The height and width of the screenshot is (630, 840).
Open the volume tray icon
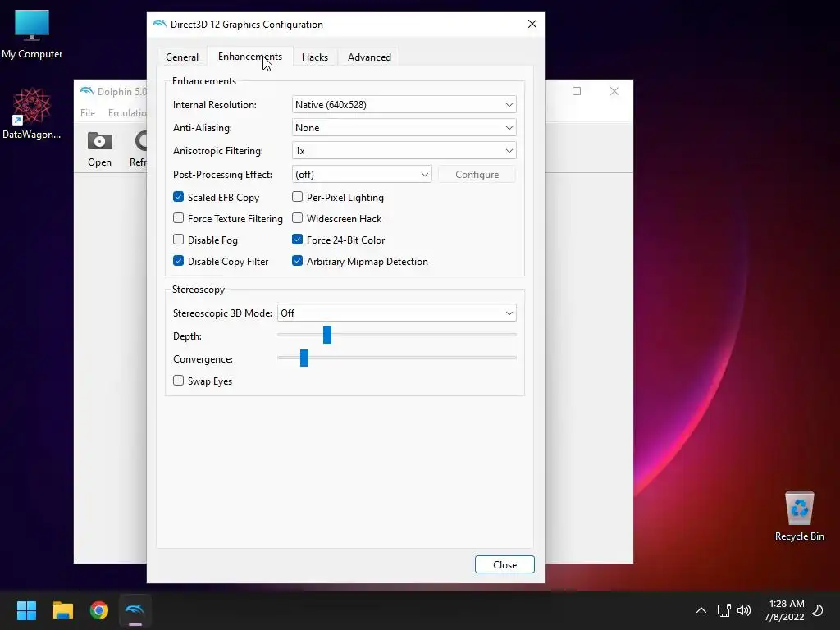(743, 610)
